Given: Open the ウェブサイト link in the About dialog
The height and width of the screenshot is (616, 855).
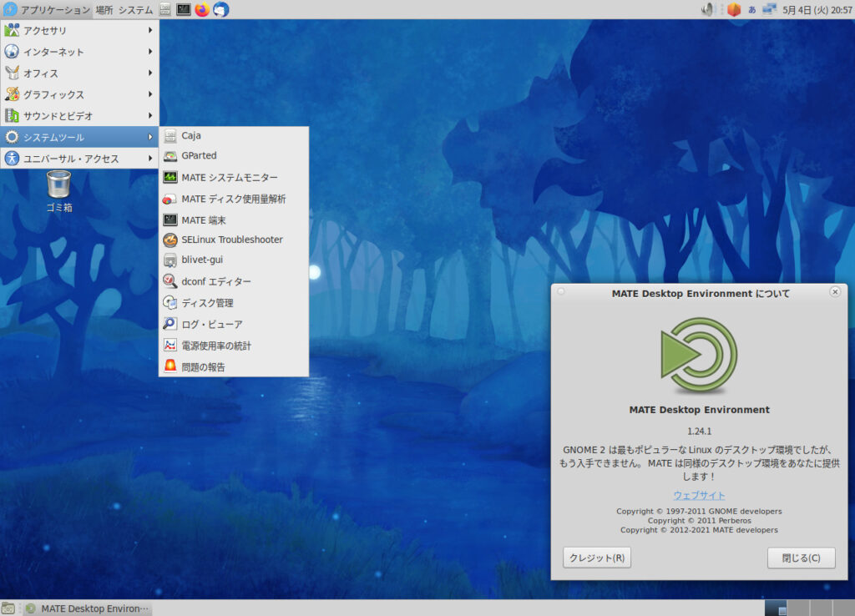Looking at the screenshot, I should 699,495.
